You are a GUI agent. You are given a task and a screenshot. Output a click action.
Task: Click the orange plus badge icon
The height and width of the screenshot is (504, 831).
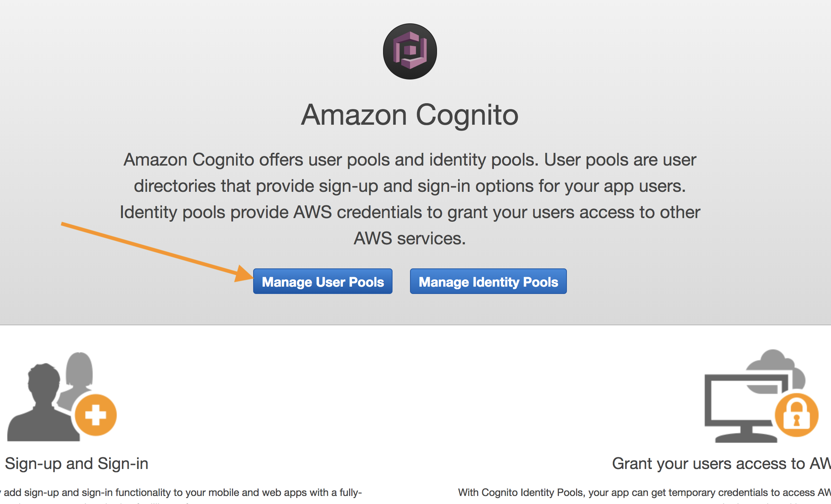[x=96, y=415]
